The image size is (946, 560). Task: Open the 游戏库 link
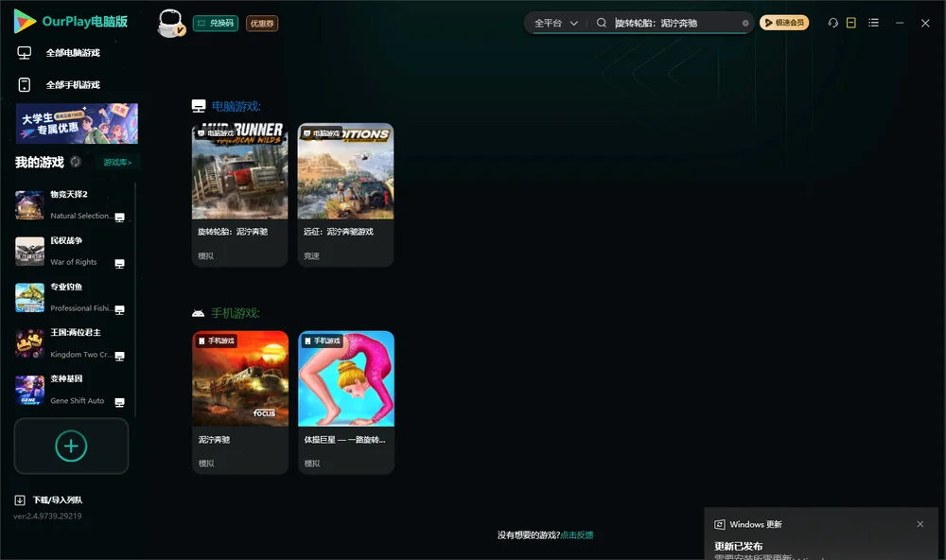coord(117,163)
